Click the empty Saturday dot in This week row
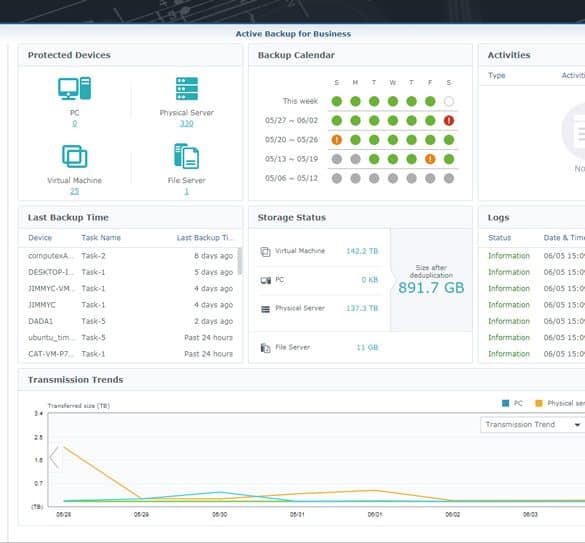 click(449, 101)
